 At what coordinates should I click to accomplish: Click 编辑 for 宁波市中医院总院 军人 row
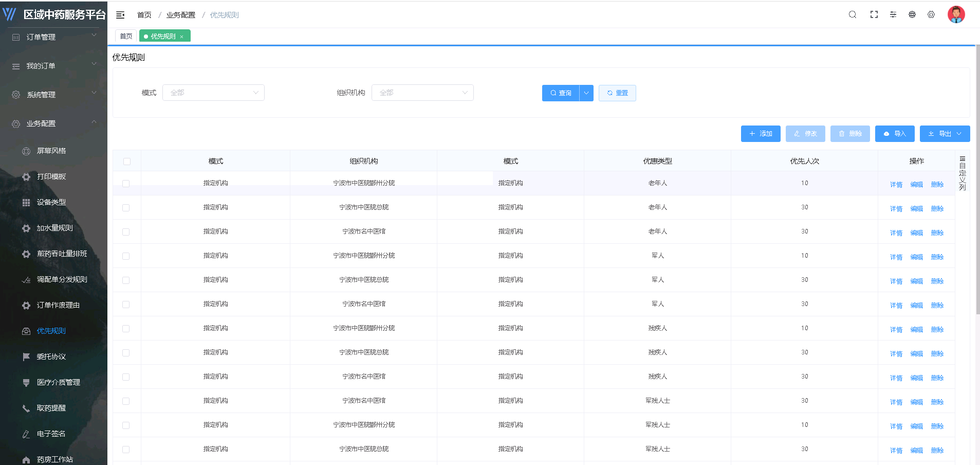tap(917, 281)
